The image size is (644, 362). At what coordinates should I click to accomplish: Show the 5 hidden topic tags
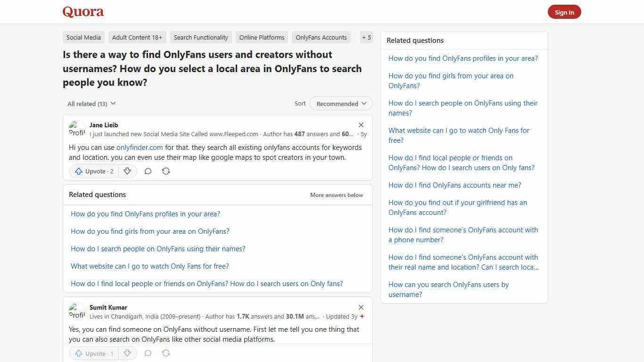[366, 37]
